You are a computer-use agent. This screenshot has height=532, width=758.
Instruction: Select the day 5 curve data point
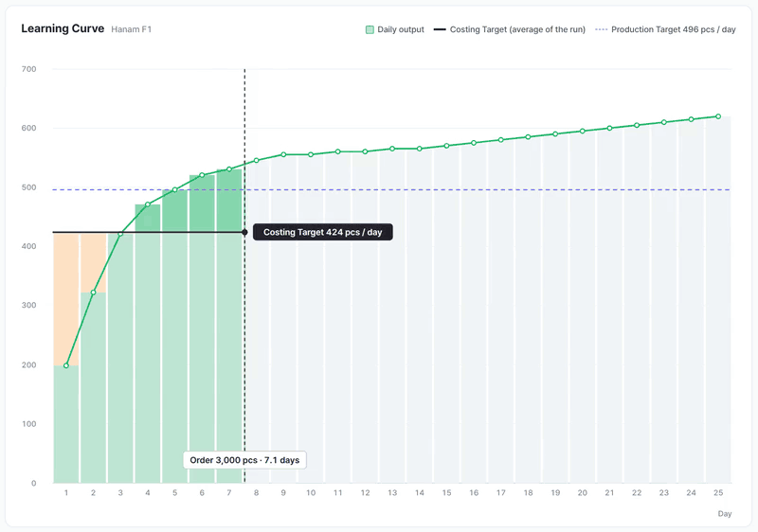click(174, 189)
